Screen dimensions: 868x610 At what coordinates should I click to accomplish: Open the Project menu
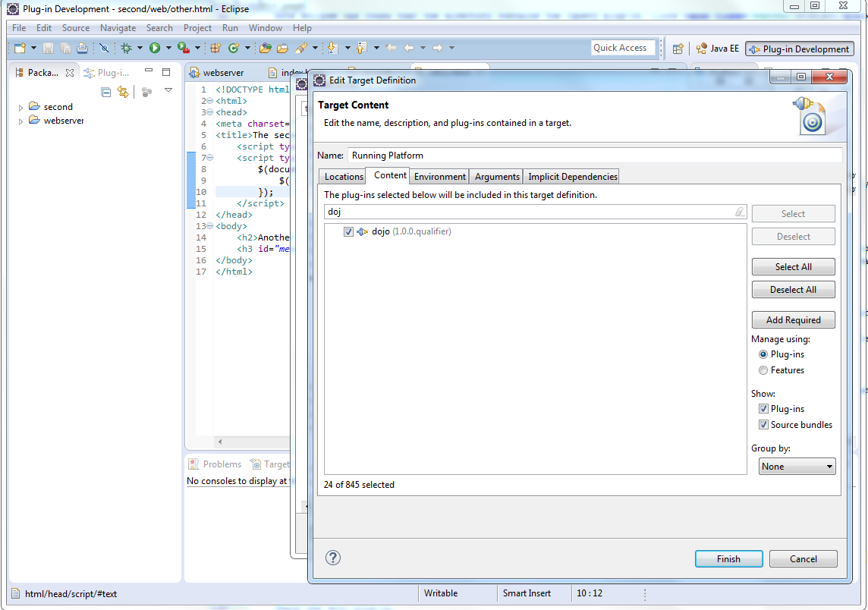pyautogui.click(x=197, y=27)
